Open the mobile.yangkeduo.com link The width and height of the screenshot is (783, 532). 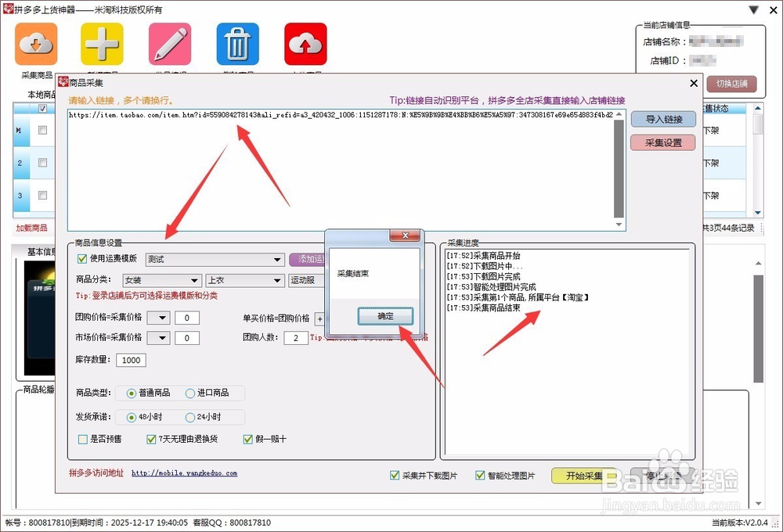(x=184, y=473)
